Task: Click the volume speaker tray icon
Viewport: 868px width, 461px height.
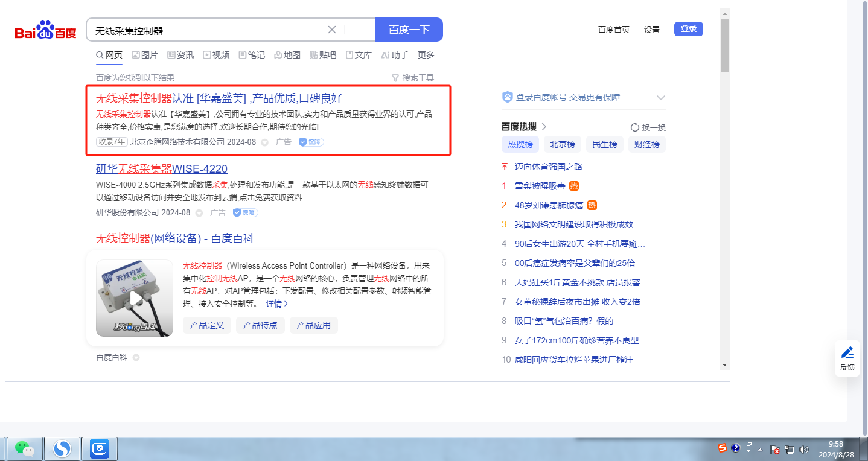Action: point(803,450)
